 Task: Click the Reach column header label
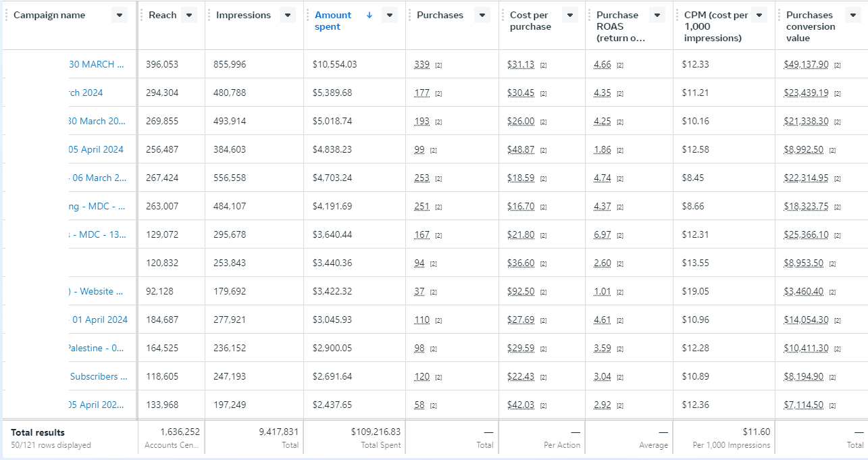pos(162,16)
